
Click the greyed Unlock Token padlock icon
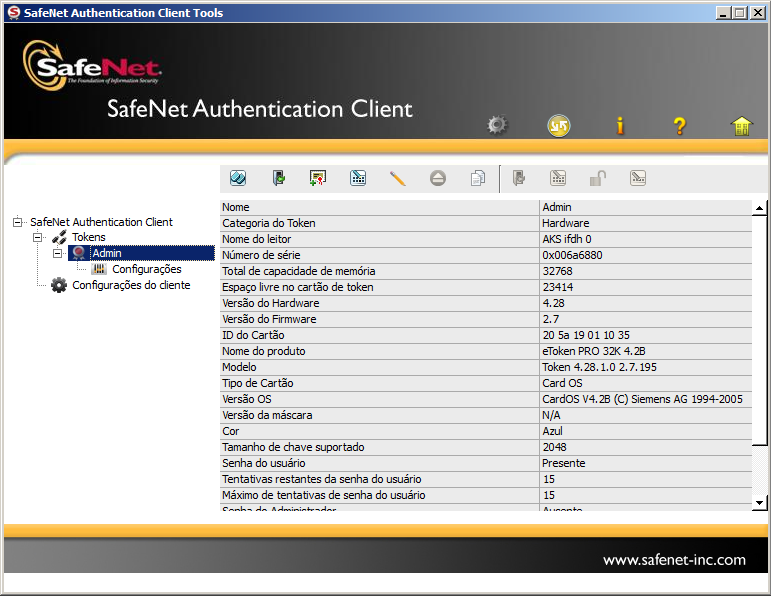coord(598,178)
